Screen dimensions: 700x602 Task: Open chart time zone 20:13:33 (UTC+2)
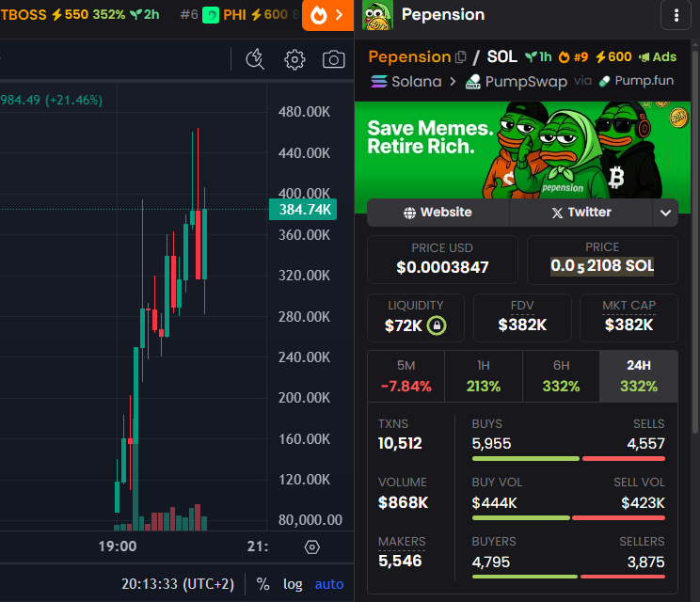click(178, 584)
